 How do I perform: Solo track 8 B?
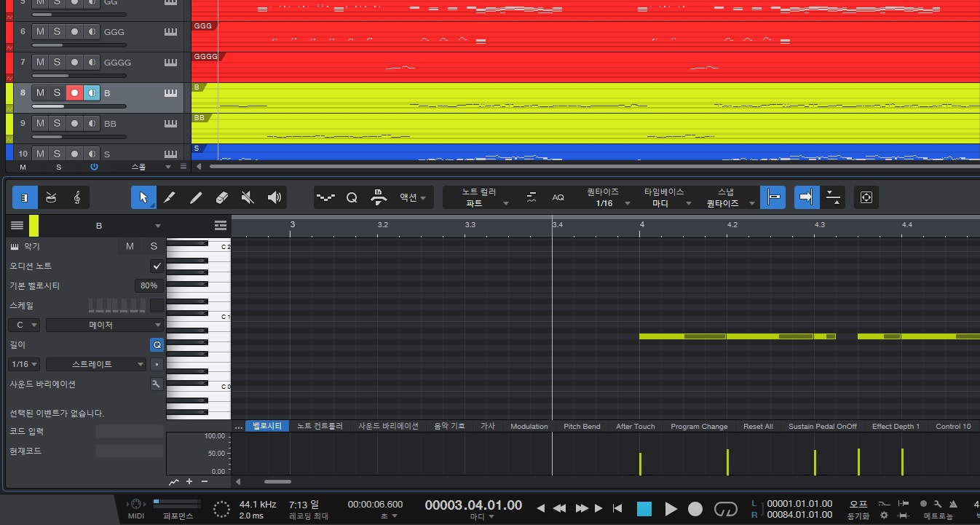(57, 92)
